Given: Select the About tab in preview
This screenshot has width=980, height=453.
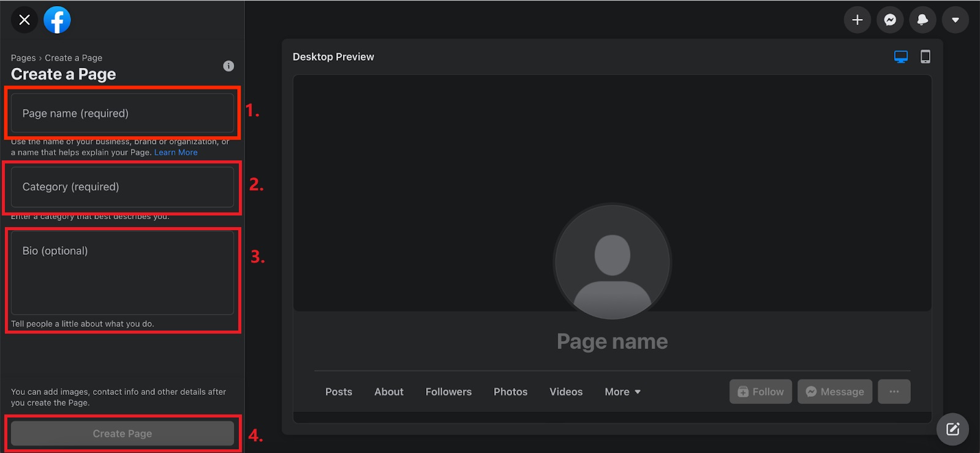Looking at the screenshot, I should pyautogui.click(x=389, y=392).
